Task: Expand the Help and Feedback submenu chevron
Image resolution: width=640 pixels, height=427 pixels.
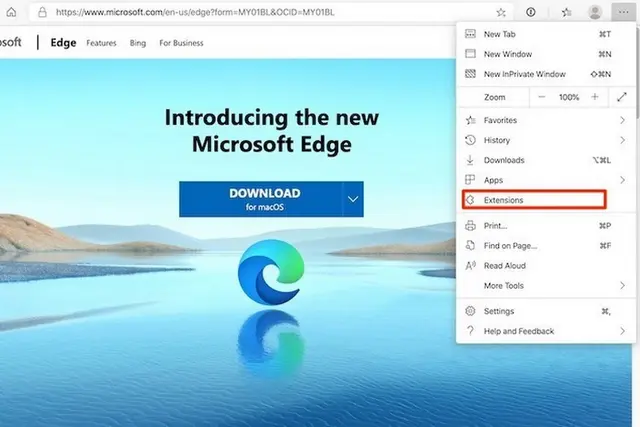Action: [x=622, y=331]
